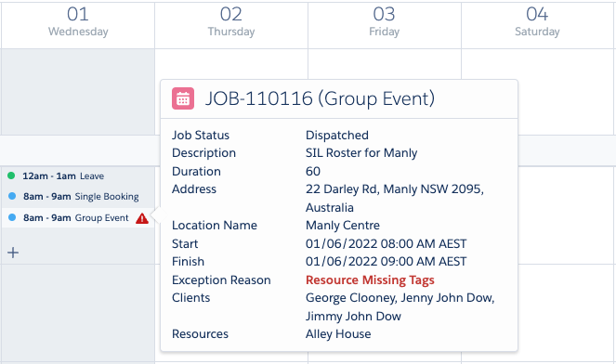
Task: Click the Resource Missing Tags exception reason
Action: 370,280
